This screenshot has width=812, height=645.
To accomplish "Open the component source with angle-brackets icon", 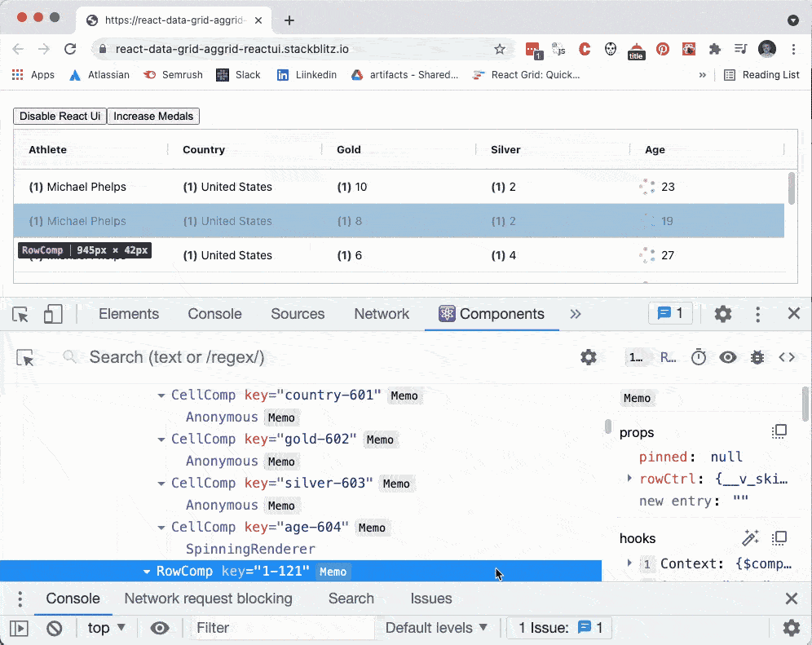I will [x=787, y=357].
